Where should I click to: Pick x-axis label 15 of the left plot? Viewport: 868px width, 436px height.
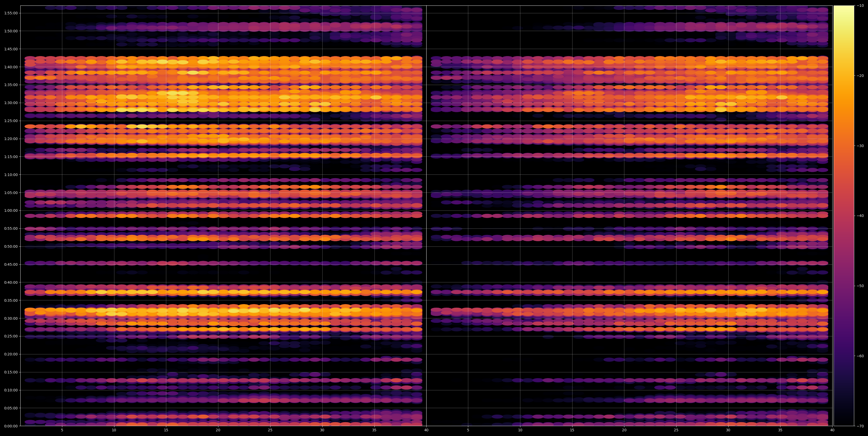pyautogui.click(x=166, y=430)
